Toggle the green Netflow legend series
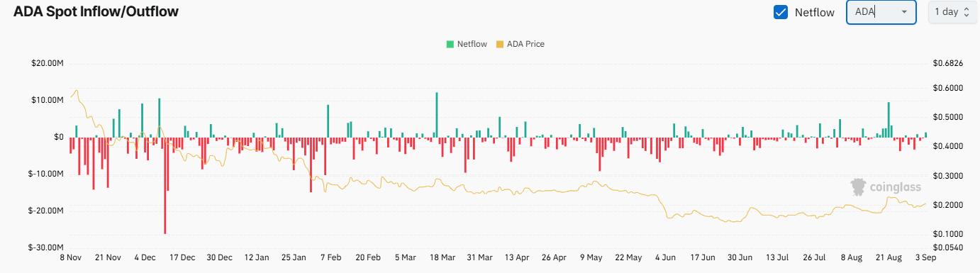 click(x=466, y=44)
